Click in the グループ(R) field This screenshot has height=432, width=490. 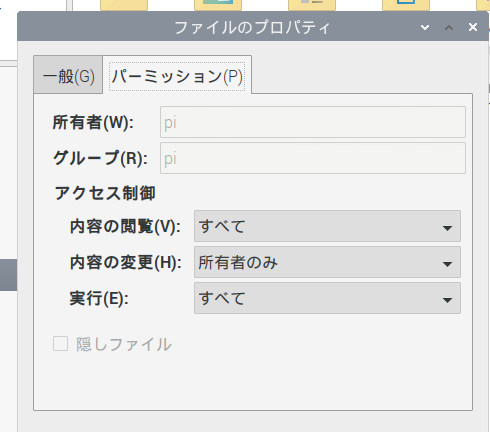click(x=313, y=158)
